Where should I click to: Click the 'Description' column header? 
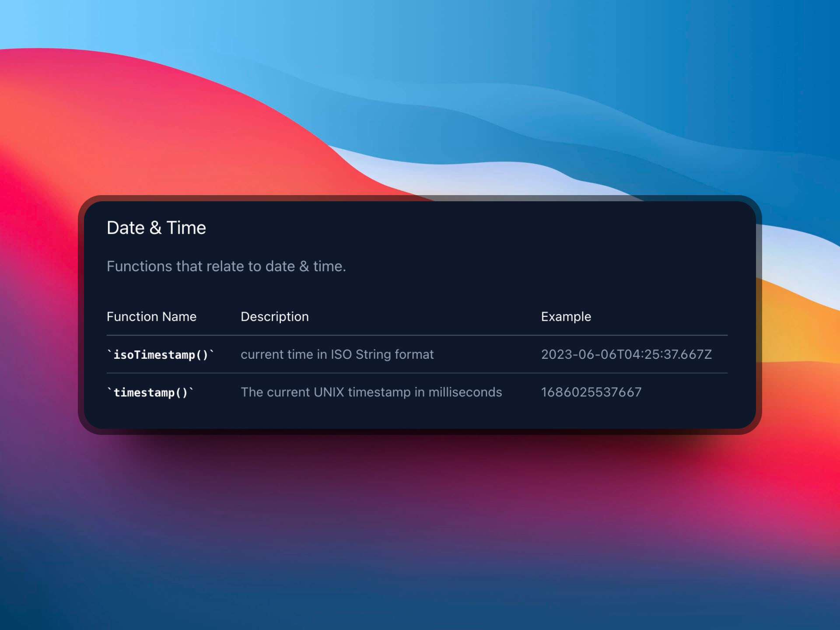(275, 316)
